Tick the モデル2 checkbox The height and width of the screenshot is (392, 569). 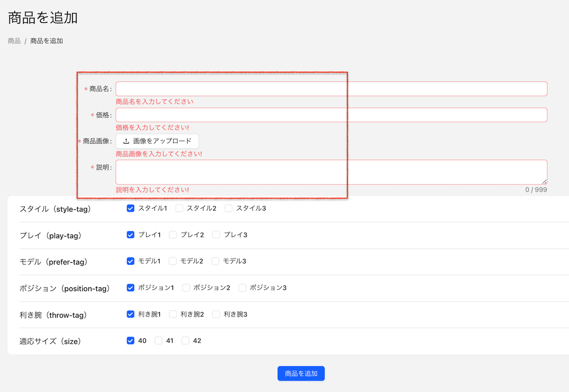(x=173, y=261)
